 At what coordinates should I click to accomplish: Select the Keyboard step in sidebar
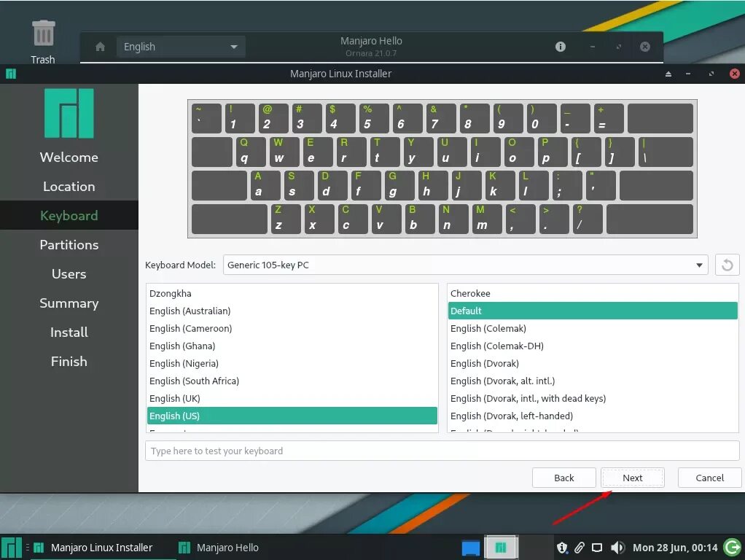(x=69, y=215)
